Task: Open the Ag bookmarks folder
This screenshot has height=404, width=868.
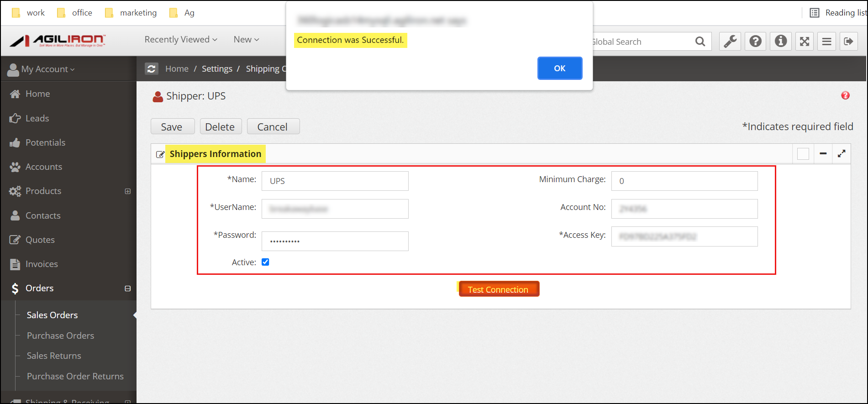Action: 182,13
